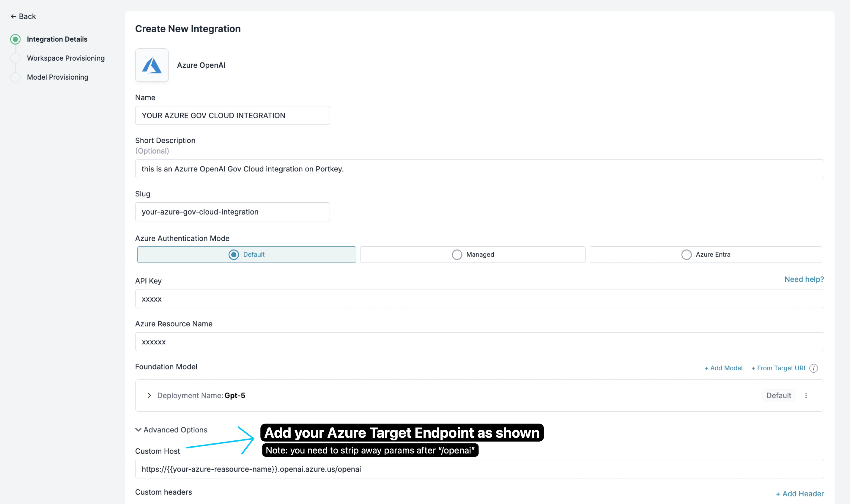
Task: Open the Default option on the Gpt-5 row
Action: pyautogui.click(x=779, y=395)
